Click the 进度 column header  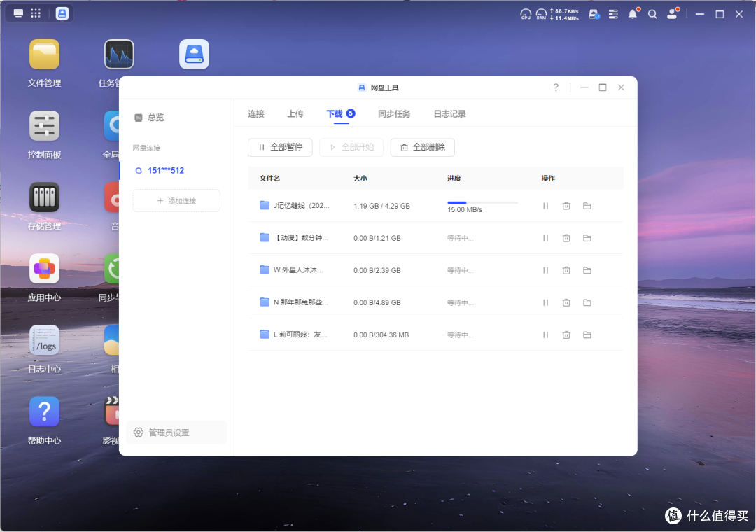coord(454,178)
